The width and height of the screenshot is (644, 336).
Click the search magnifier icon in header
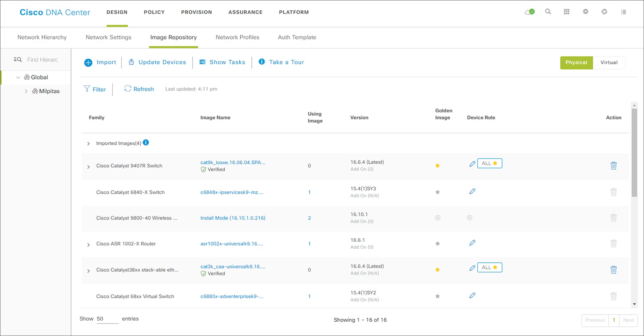click(548, 12)
